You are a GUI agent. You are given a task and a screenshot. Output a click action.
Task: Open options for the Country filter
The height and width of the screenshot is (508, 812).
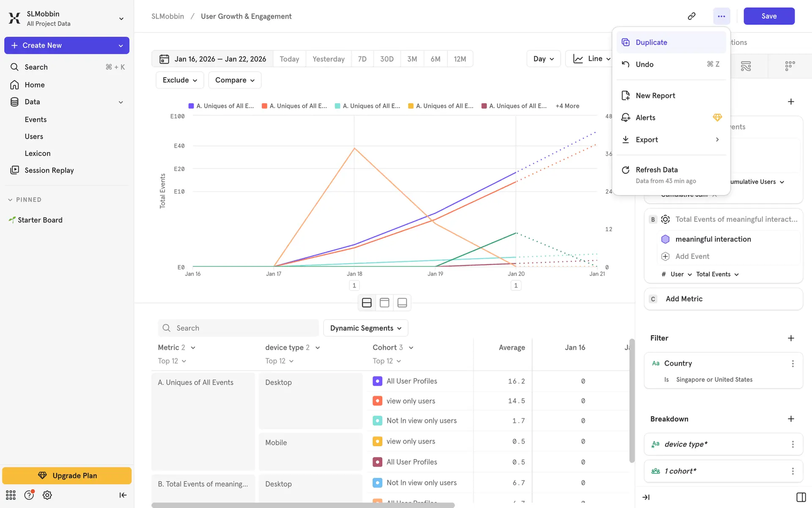tap(793, 364)
